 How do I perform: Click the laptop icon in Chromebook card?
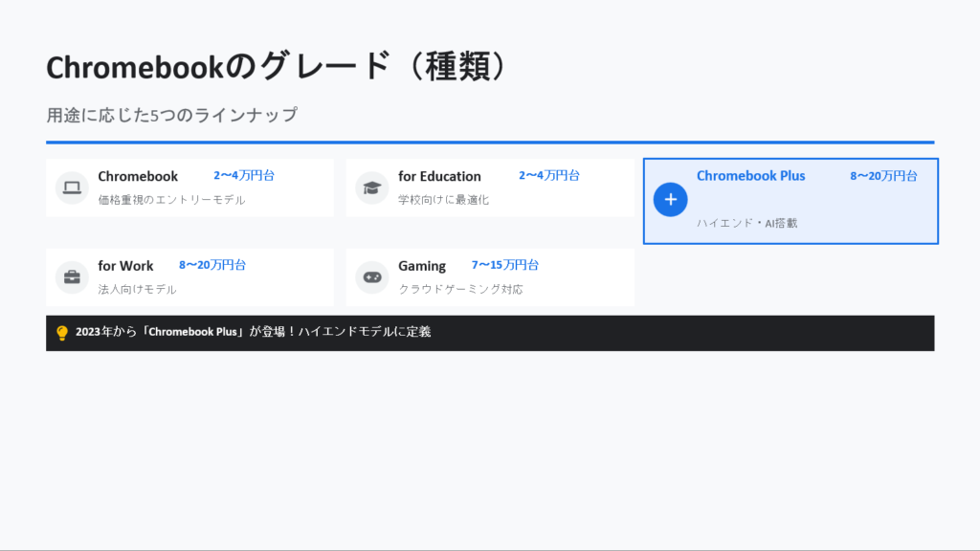71,187
